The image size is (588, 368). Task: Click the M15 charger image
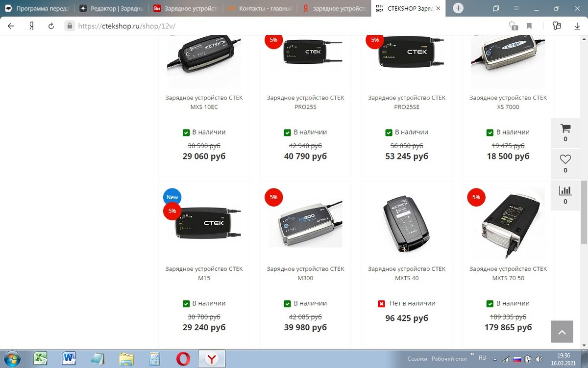(x=204, y=223)
